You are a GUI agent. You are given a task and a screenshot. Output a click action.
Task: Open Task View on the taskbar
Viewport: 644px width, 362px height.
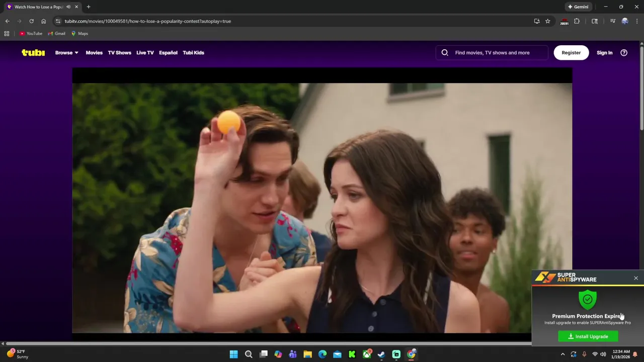pos(263,354)
